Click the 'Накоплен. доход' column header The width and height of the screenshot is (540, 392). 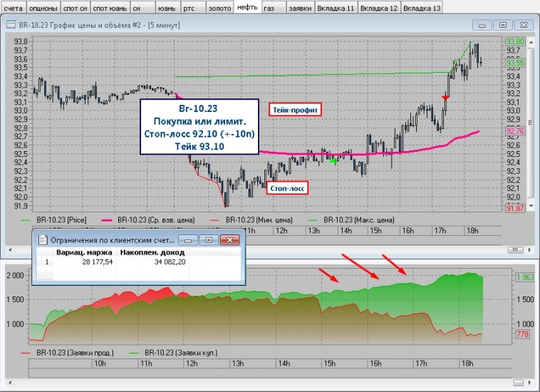(x=152, y=252)
